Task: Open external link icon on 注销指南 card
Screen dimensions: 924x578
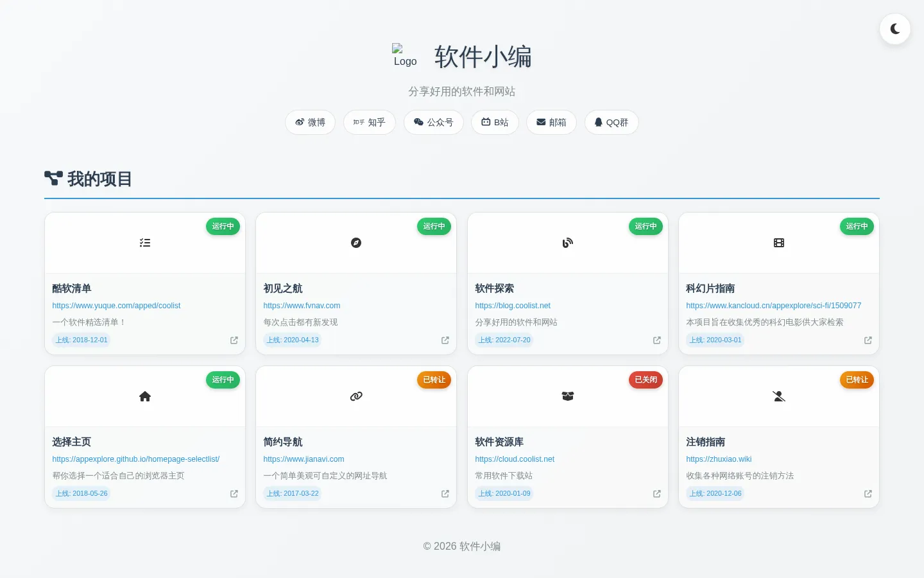Action: [868, 494]
